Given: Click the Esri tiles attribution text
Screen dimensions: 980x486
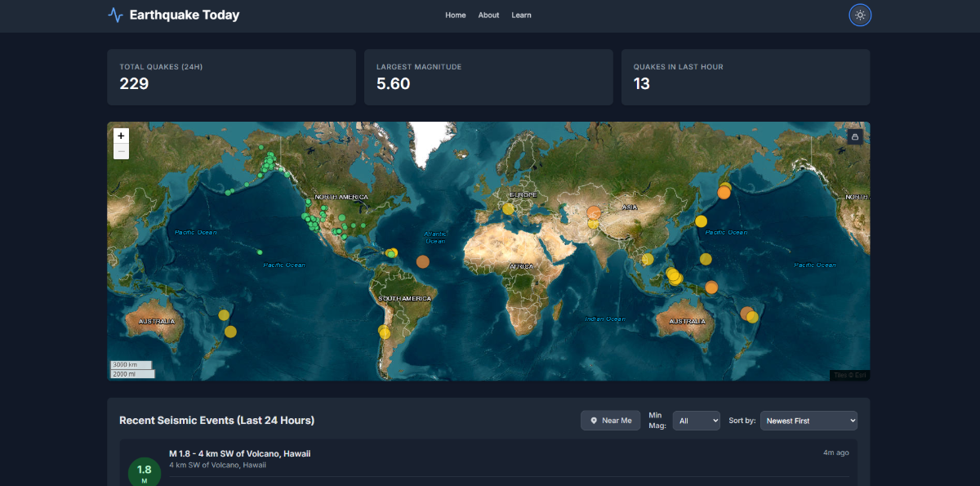Looking at the screenshot, I should coord(849,374).
